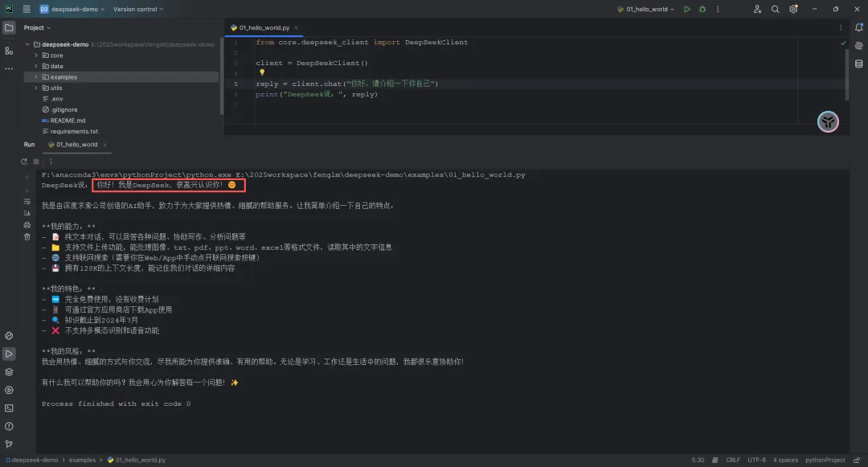This screenshot has width=868, height=467.
Task: Collapse deepseek-demo root folder
Action: point(27,44)
